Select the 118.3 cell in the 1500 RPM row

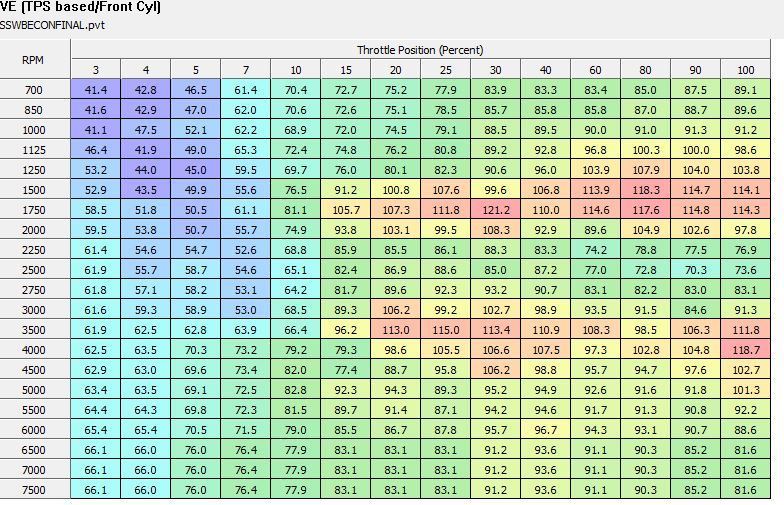[x=645, y=190]
